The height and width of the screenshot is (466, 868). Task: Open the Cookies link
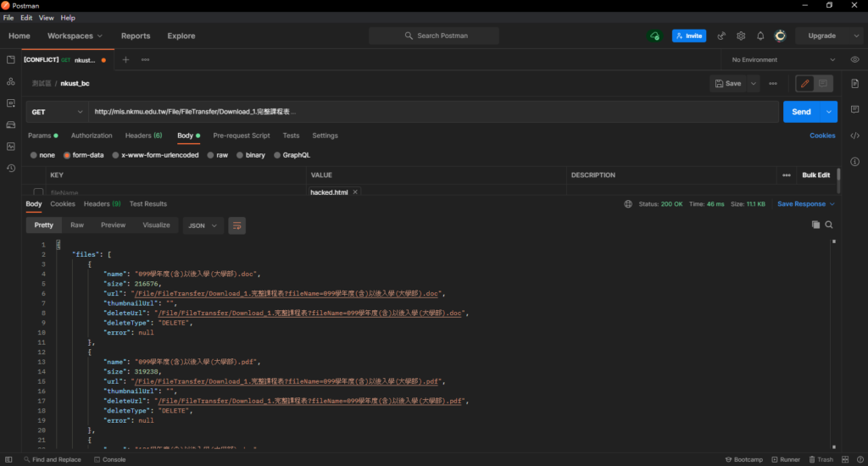click(822, 136)
